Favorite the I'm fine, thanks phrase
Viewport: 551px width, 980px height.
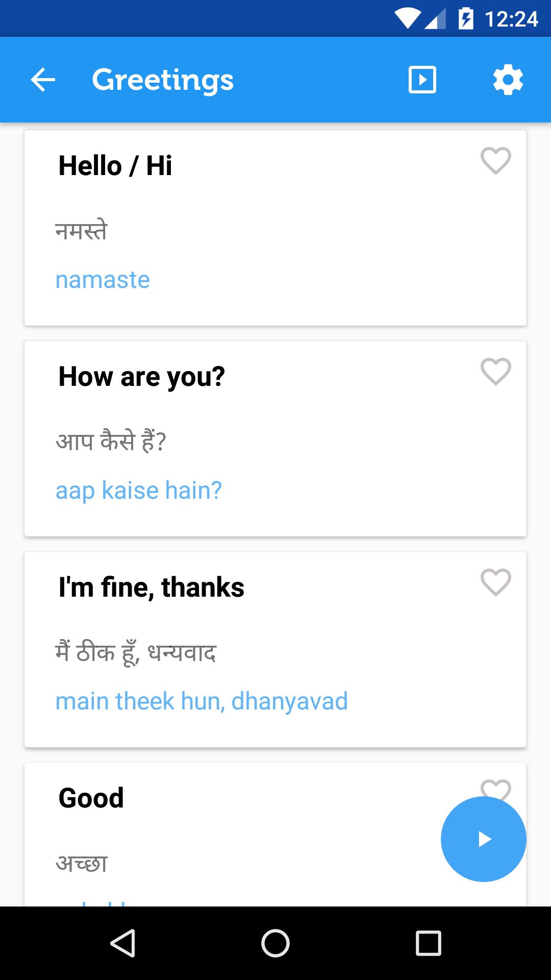495,582
